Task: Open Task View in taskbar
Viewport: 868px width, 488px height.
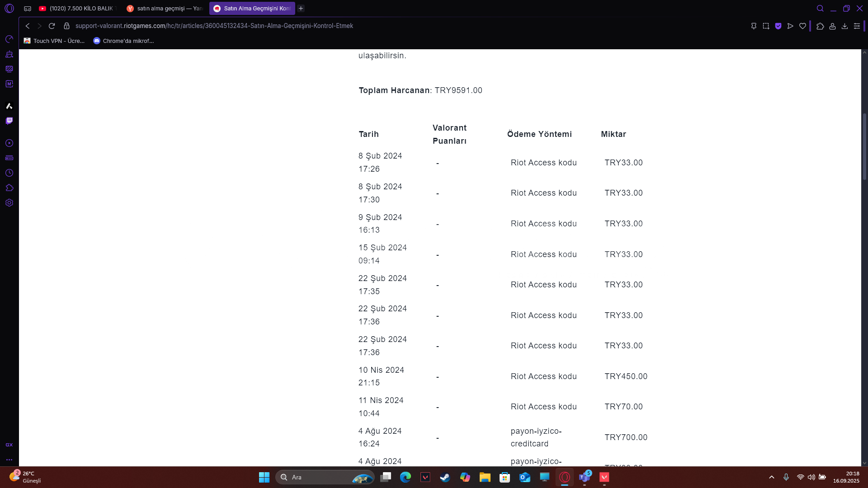Action: [x=386, y=477]
